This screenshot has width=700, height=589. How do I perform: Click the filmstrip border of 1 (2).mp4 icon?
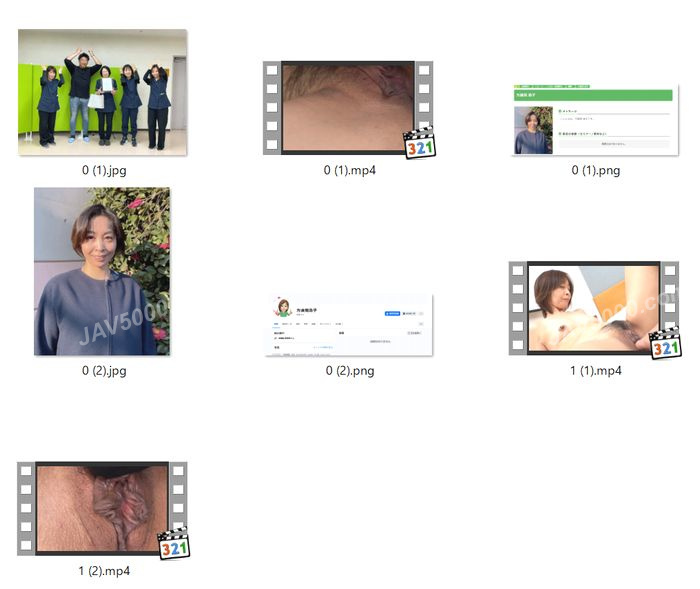click(26, 507)
